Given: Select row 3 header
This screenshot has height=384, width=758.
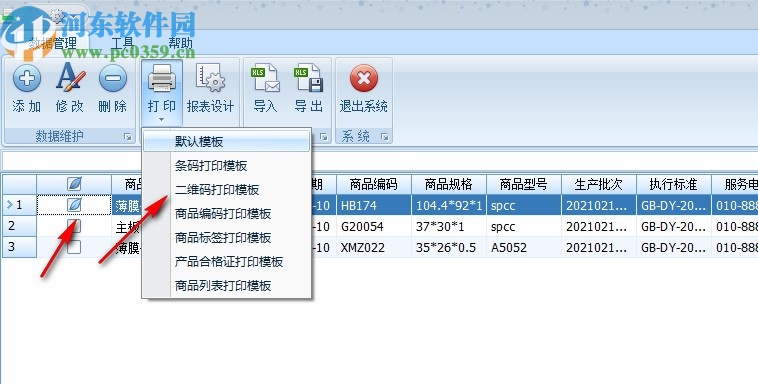Looking at the screenshot, I should [x=19, y=247].
